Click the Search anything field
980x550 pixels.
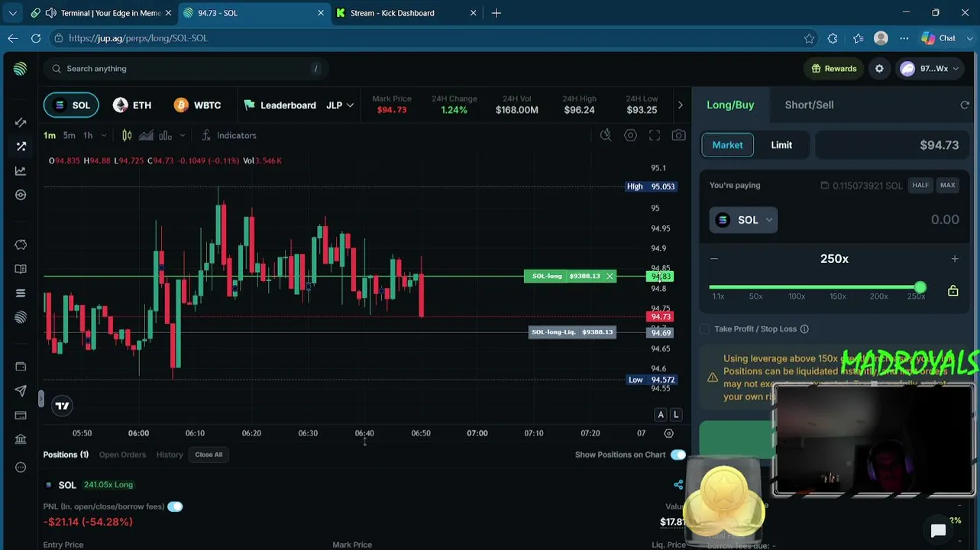tap(186, 69)
